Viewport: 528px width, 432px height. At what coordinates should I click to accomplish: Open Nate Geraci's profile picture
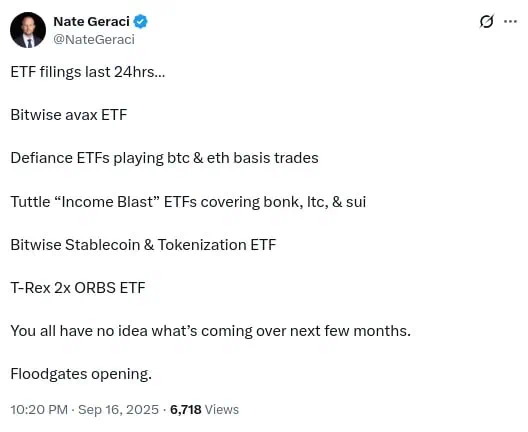pyautogui.click(x=28, y=30)
